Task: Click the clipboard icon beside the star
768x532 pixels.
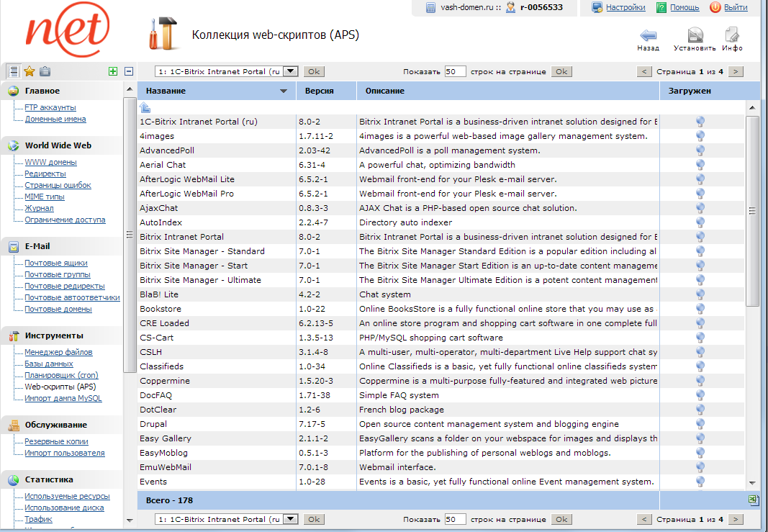Action: click(45, 71)
